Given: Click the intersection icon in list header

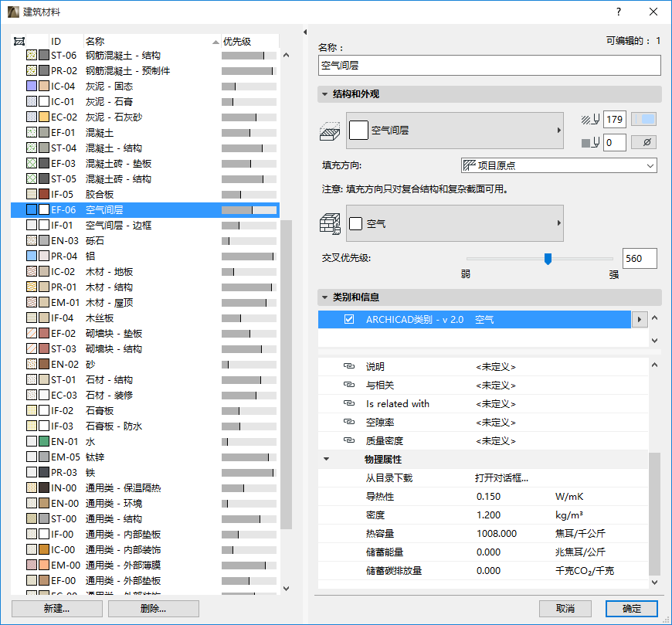Looking at the screenshot, I should (19, 41).
